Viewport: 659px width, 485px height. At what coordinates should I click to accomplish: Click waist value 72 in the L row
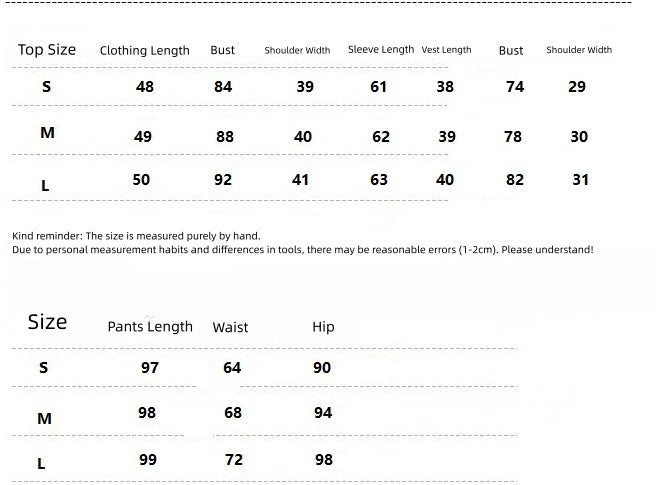234,459
